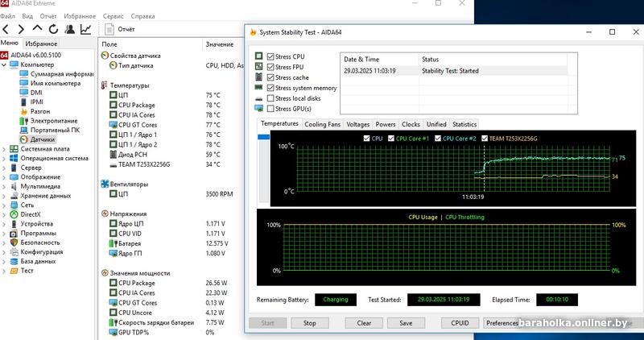The width and height of the screenshot is (644, 340).
Task: Expand the Системная плата node
Action: point(4,149)
